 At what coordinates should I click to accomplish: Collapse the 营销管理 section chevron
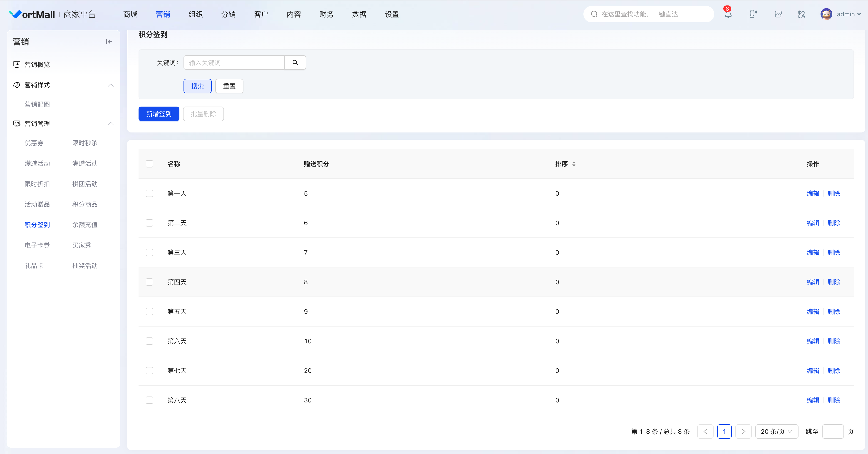pyautogui.click(x=111, y=124)
